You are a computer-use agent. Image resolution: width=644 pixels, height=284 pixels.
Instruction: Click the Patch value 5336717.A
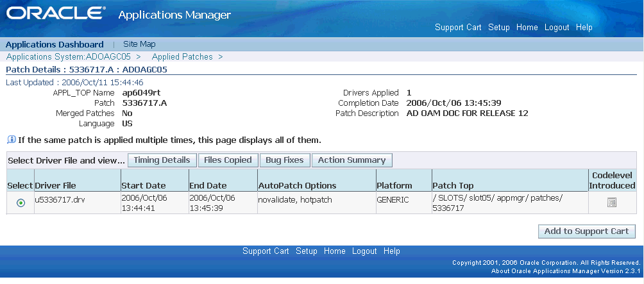coord(144,103)
